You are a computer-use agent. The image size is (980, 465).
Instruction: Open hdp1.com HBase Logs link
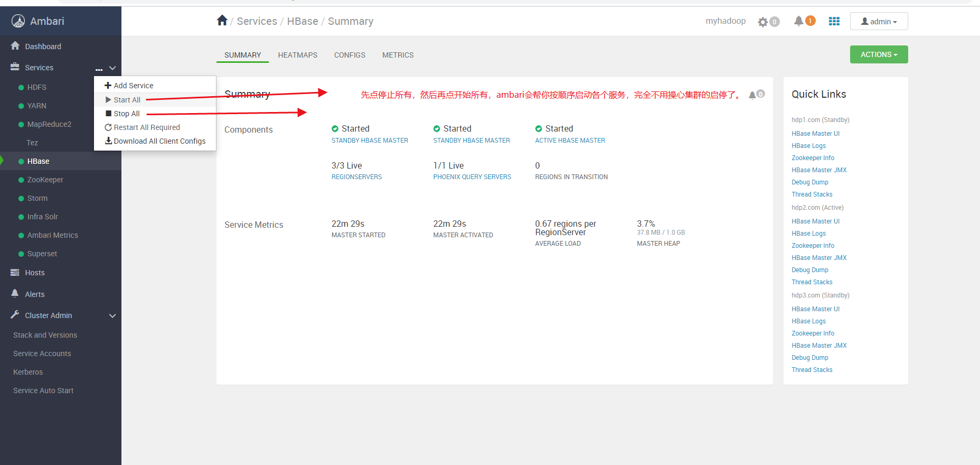click(808, 146)
